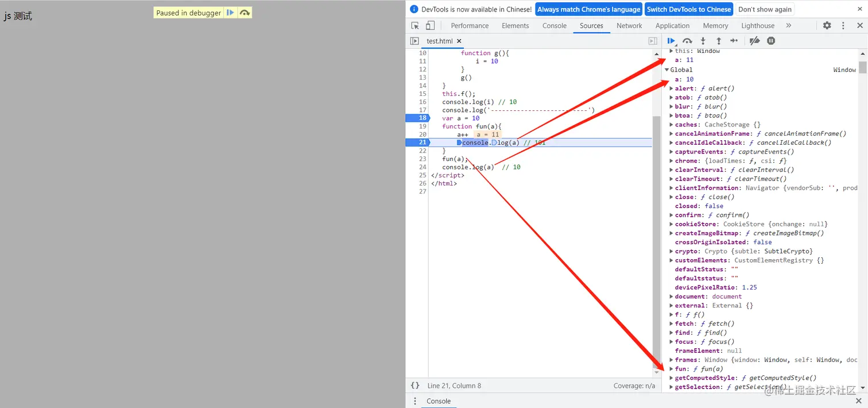Activate the inspect element picker
868x408 pixels.
click(415, 25)
